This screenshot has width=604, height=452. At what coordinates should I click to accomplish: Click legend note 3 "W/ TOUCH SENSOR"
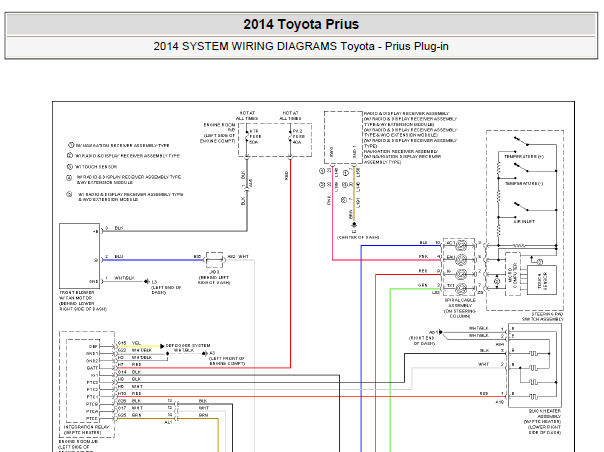coord(96,167)
